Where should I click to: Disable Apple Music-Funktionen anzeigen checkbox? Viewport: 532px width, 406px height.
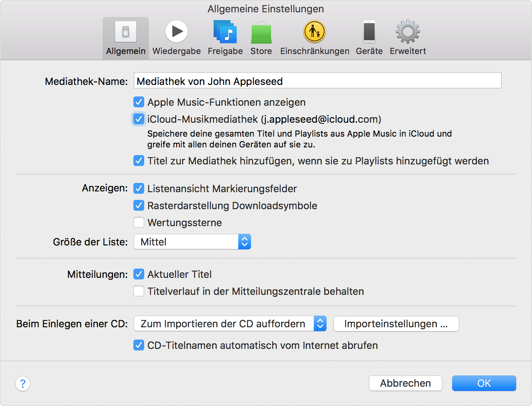click(139, 102)
